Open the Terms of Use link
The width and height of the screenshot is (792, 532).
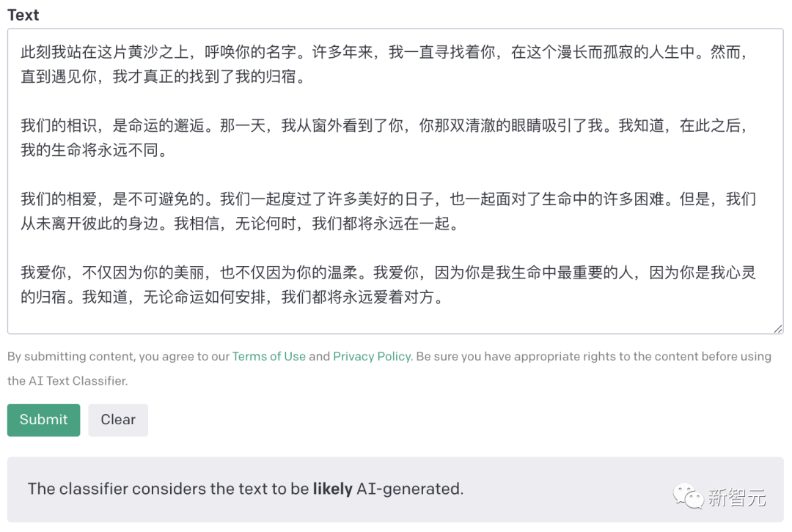268,357
